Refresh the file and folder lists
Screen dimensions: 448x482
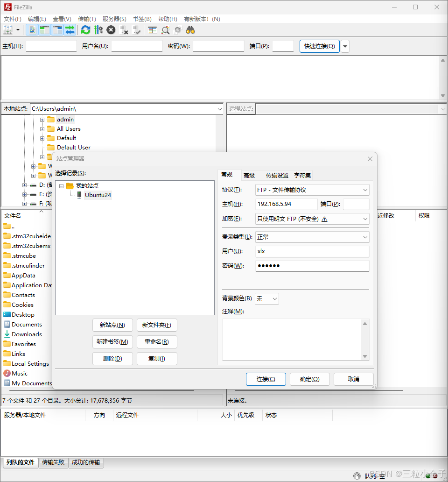coord(86,30)
